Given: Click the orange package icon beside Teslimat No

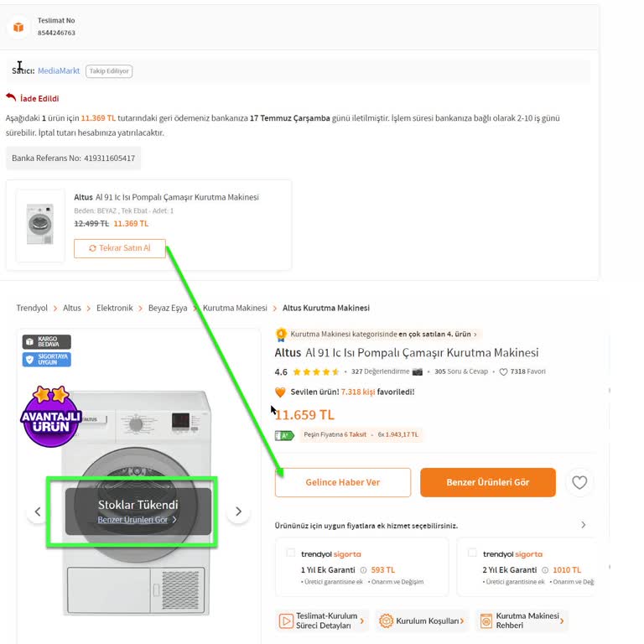Looking at the screenshot, I should tap(18, 28).
